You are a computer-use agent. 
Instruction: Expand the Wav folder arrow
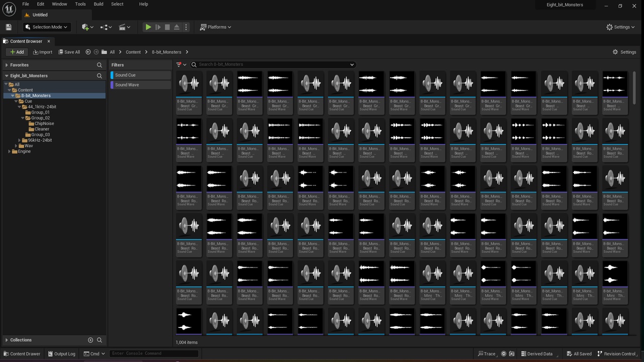(16, 146)
